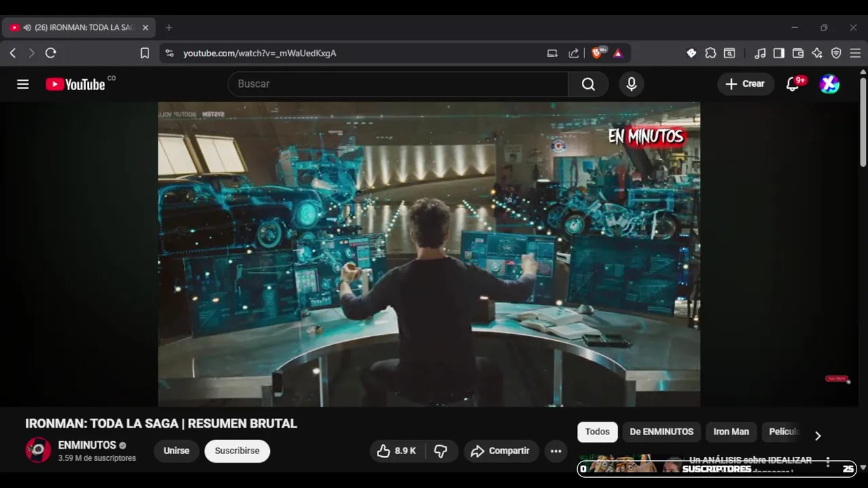Reload the current page
The image size is (868, 488).
pos(51,53)
